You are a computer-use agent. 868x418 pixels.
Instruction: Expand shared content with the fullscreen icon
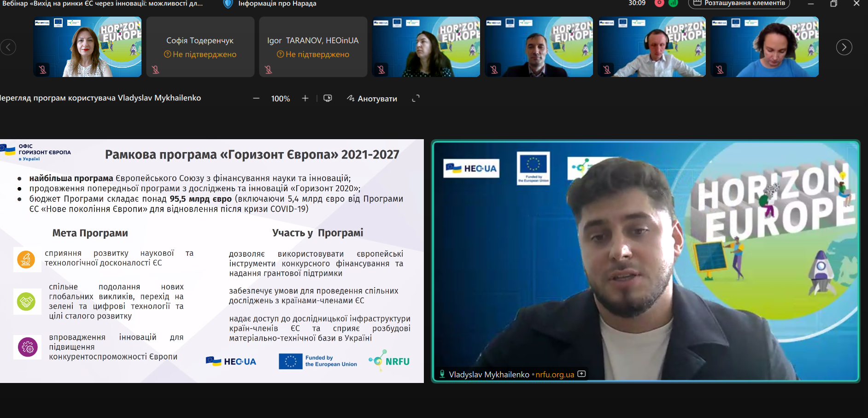point(416,98)
